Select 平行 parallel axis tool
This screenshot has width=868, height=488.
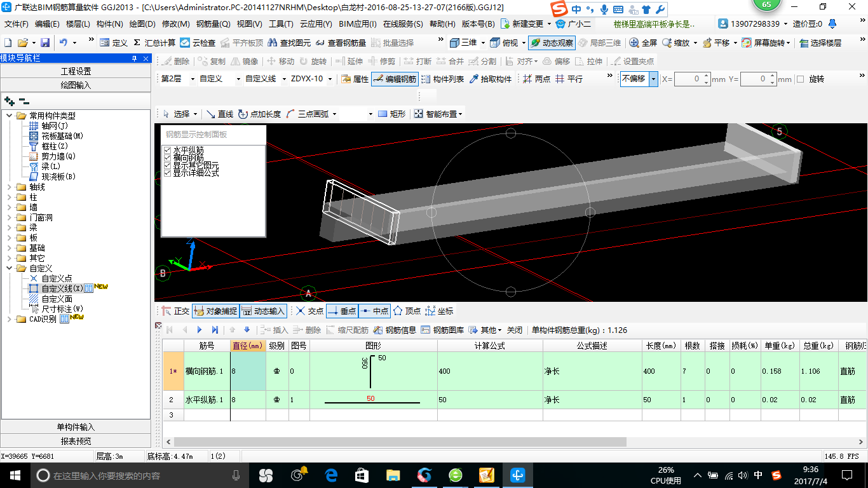pyautogui.click(x=569, y=79)
